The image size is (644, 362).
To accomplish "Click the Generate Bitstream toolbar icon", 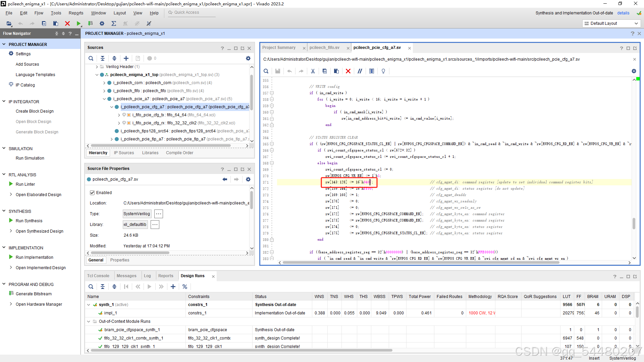I will point(90,23).
